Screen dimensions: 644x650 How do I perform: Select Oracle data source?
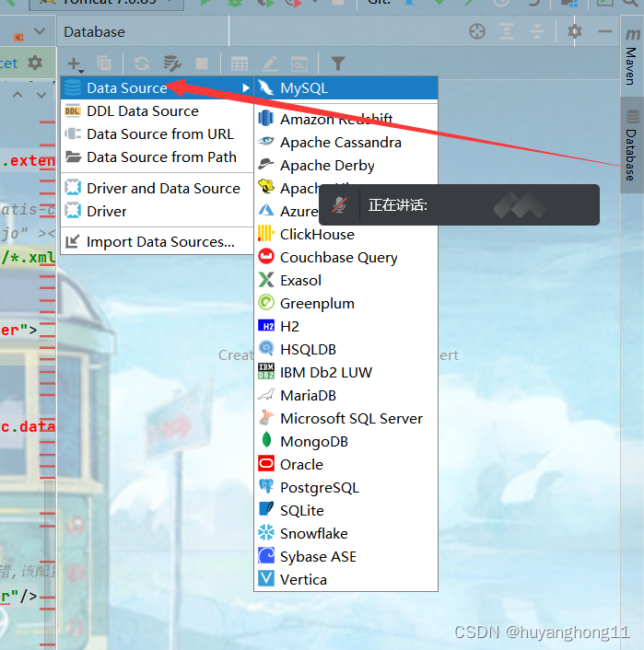pyautogui.click(x=346, y=465)
